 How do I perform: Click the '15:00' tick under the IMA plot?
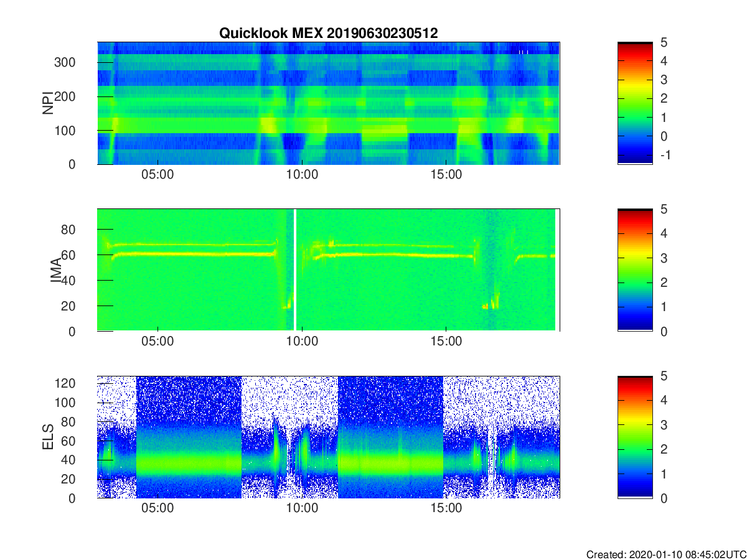[446, 342]
